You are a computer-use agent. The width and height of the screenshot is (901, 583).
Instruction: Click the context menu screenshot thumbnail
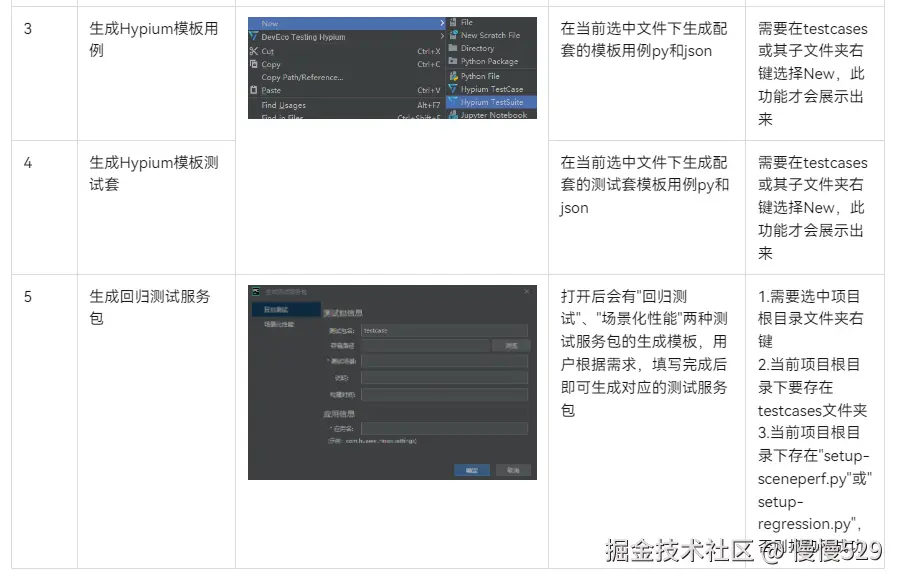point(392,68)
